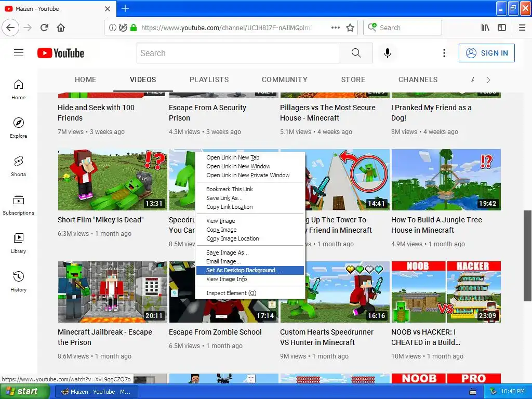The image size is (532, 399).
Task: Open the Firefox Library icon
Action: click(x=485, y=28)
